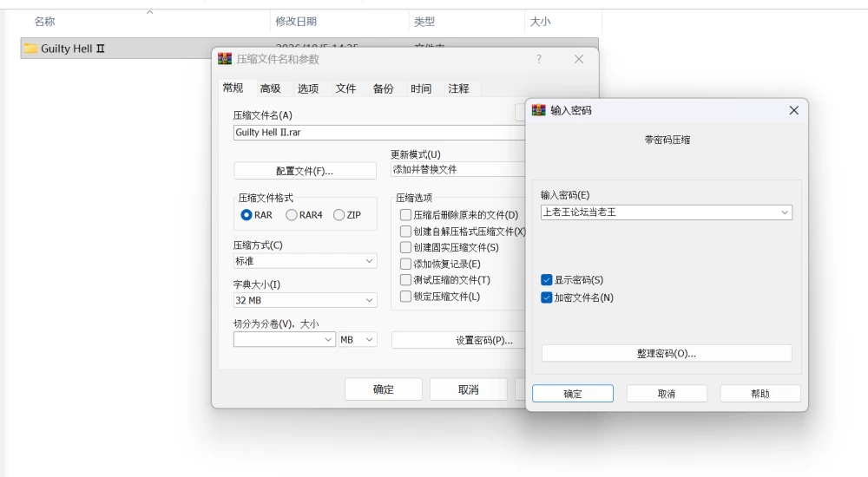Image resolution: width=868 pixels, height=477 pixels.
Task: Switch to the 注释 tab
Action: pyautogui.click(x=458, y=88)
